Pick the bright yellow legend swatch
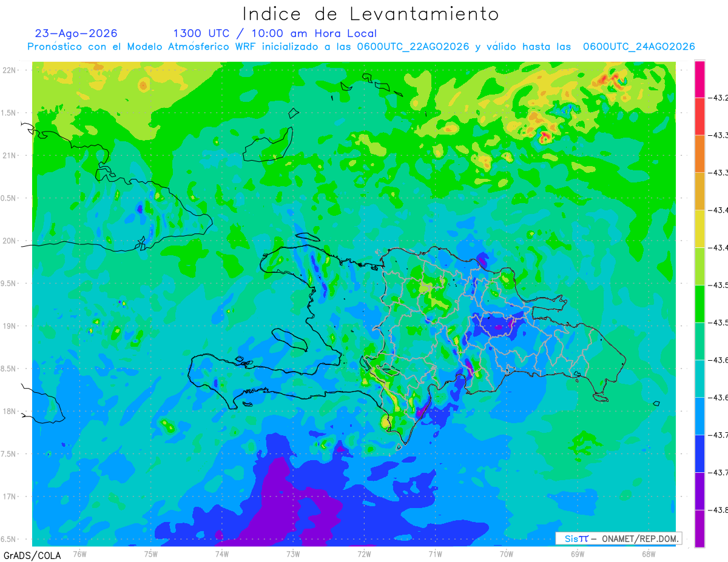Viewport: 728px width, 562px height. (x=699, y=229)
